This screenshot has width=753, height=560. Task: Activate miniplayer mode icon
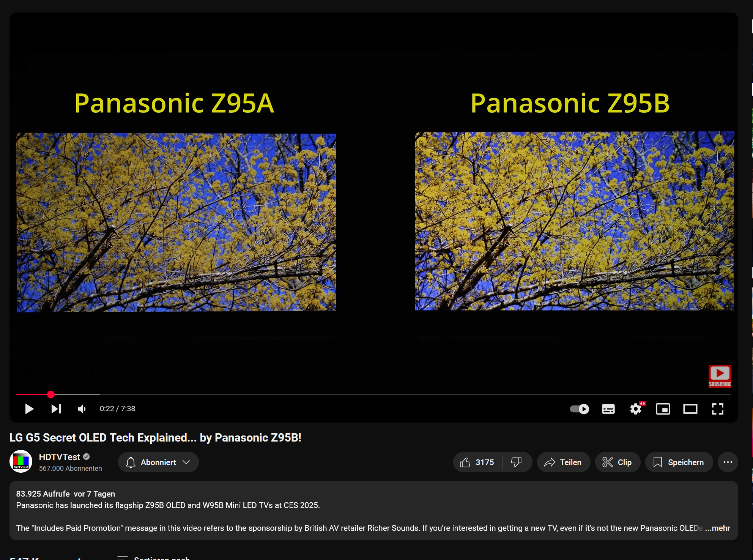(663, 409)
